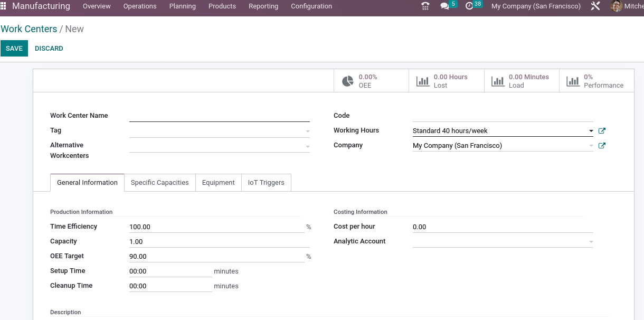Viewport: 644px width, 320px height.
Task: Open the 0% Performance stat button
Action: [x=596, y=81]
